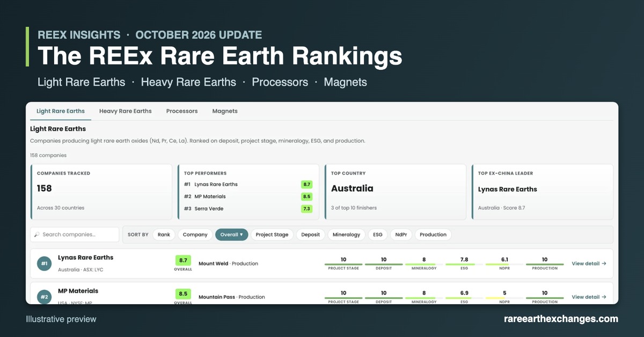This screenshot has width=644, height=337.
Task: Open the Processors tab
Action: tap(182, 111)
